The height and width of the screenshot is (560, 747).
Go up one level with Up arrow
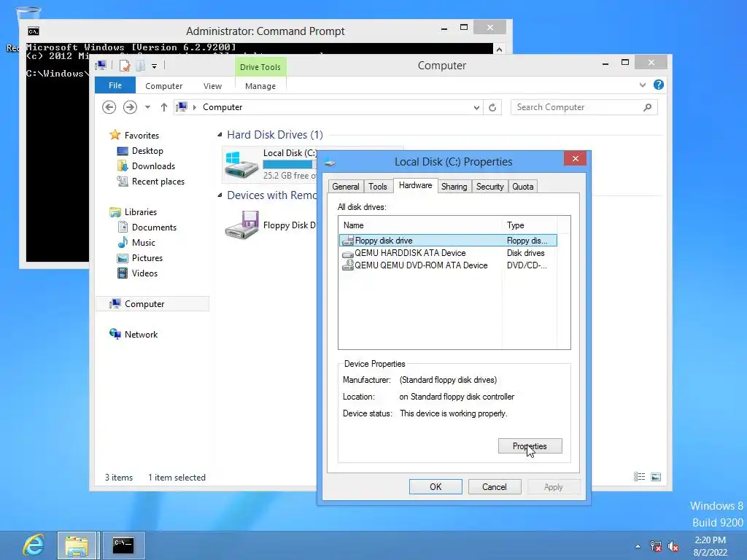[x=164, y=107]
